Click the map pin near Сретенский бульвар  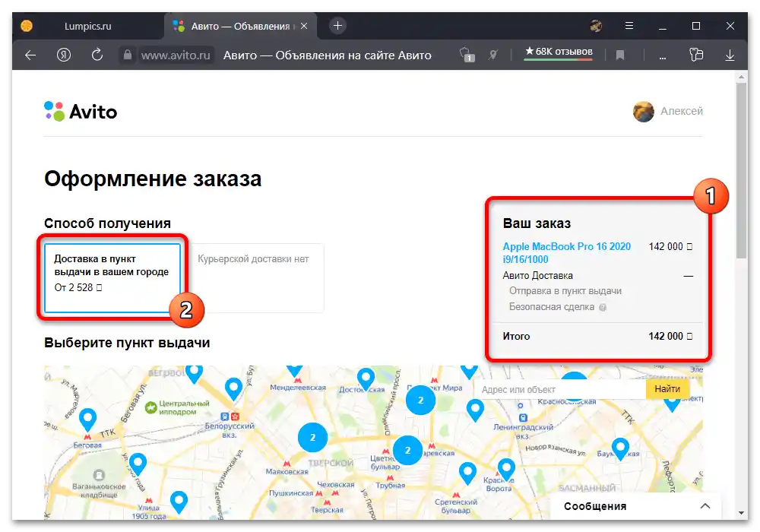tap(467, 473)
